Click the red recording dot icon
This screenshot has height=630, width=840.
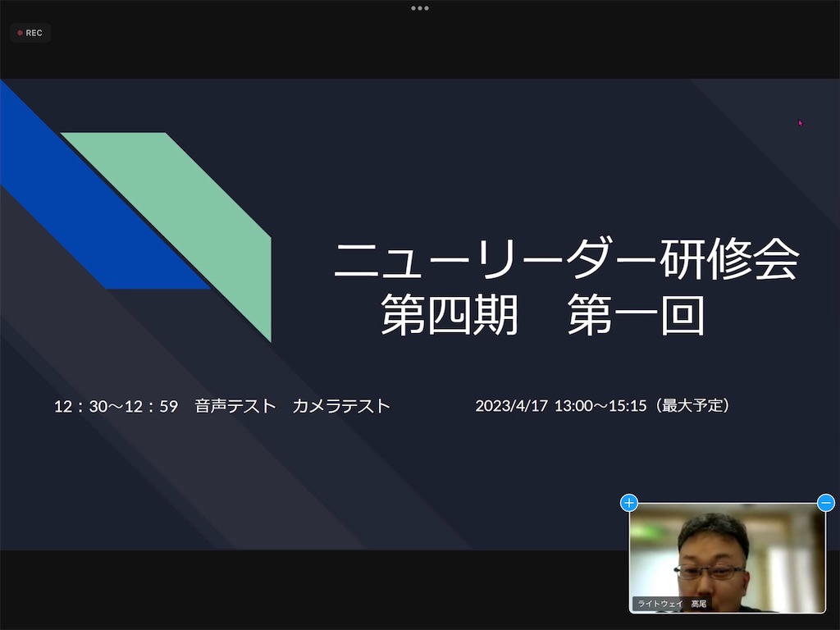[20, 32]
